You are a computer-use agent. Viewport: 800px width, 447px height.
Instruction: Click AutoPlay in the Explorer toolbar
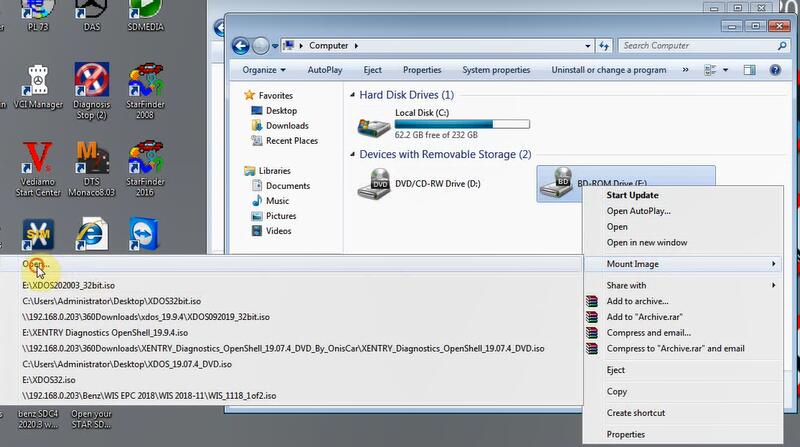pos(324,70)
